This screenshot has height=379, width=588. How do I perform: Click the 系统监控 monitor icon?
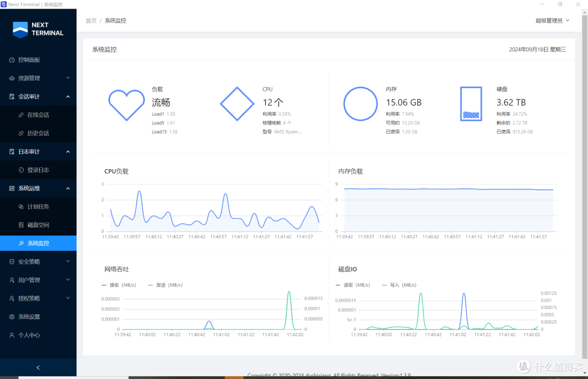21,244
